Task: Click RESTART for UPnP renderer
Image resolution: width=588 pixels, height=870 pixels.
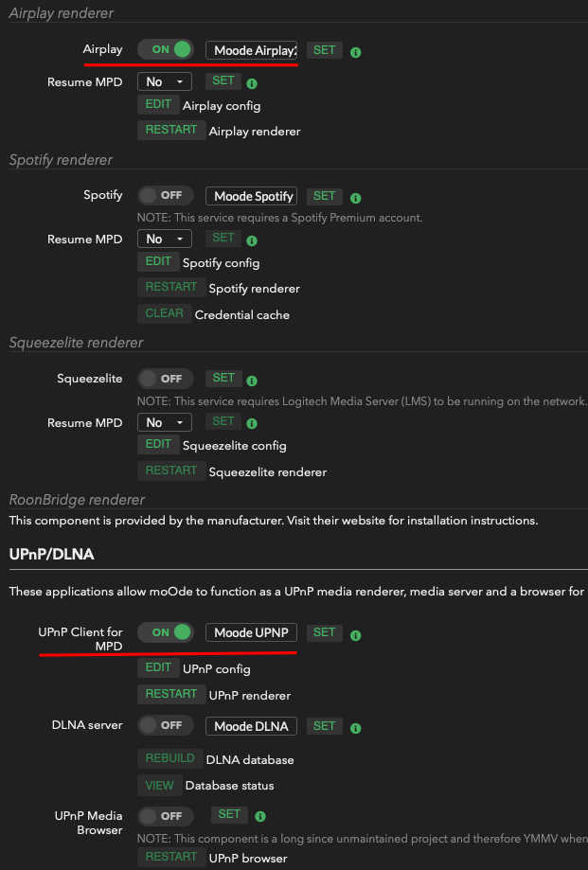Action: (171, 694)
